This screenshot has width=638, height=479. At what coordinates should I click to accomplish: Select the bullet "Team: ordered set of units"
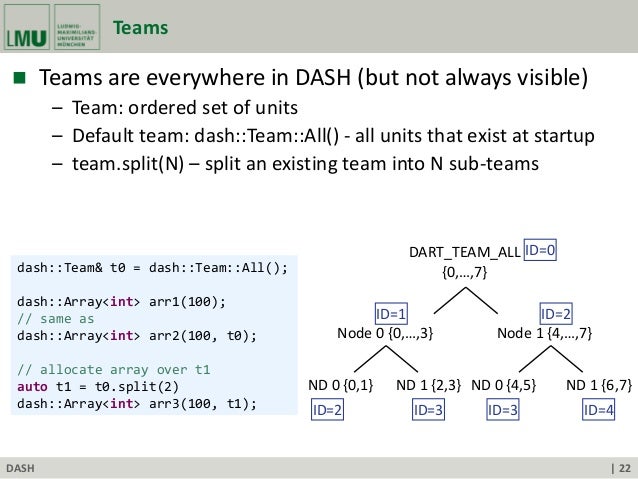[185, 108]
